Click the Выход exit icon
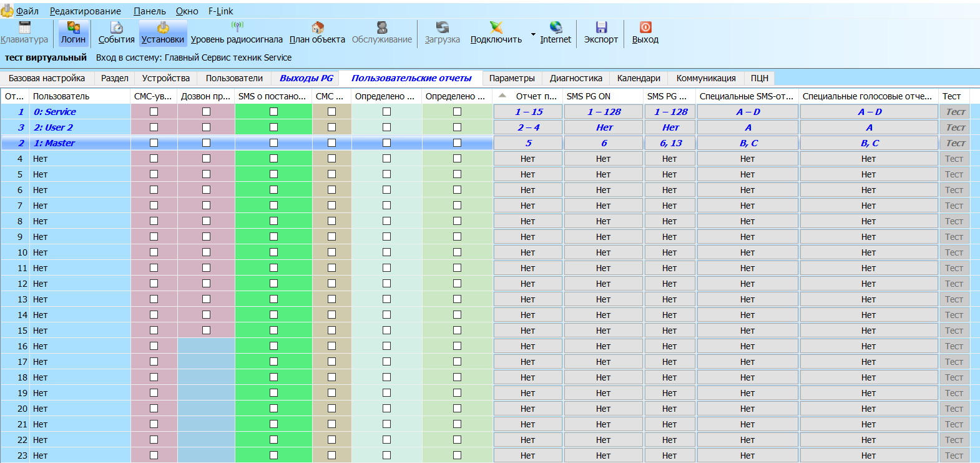The width and height of the screenshot is (980, 463). 645,32
